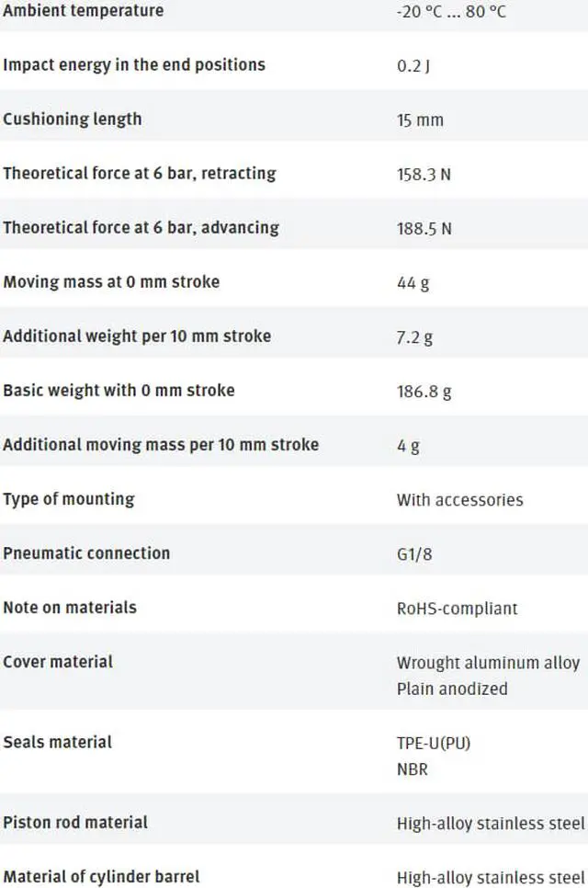
Task: Select the 7.2 g additional weight value
Action: click(414, 337)
